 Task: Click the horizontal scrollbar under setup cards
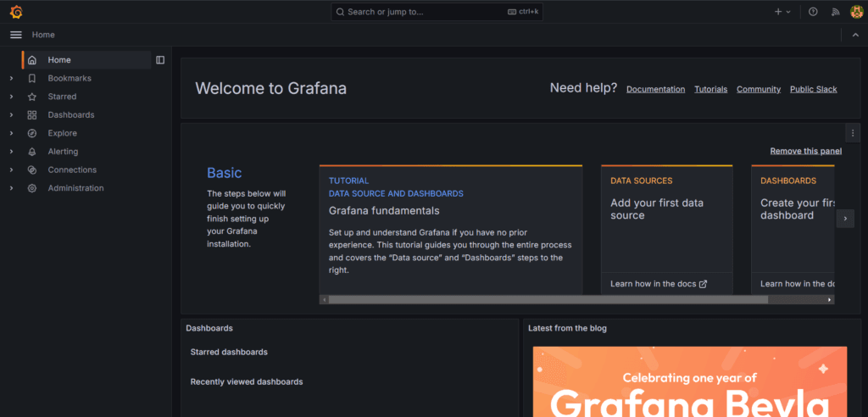[548, 299]
